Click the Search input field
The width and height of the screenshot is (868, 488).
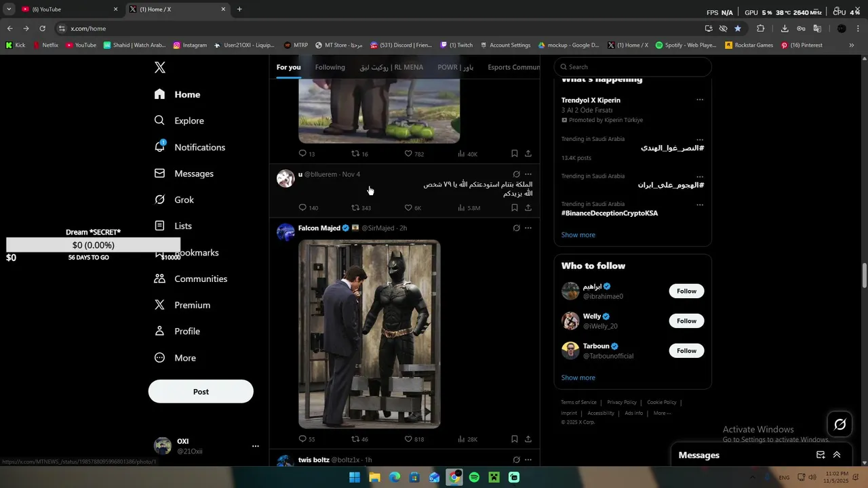tap(633, 67)
